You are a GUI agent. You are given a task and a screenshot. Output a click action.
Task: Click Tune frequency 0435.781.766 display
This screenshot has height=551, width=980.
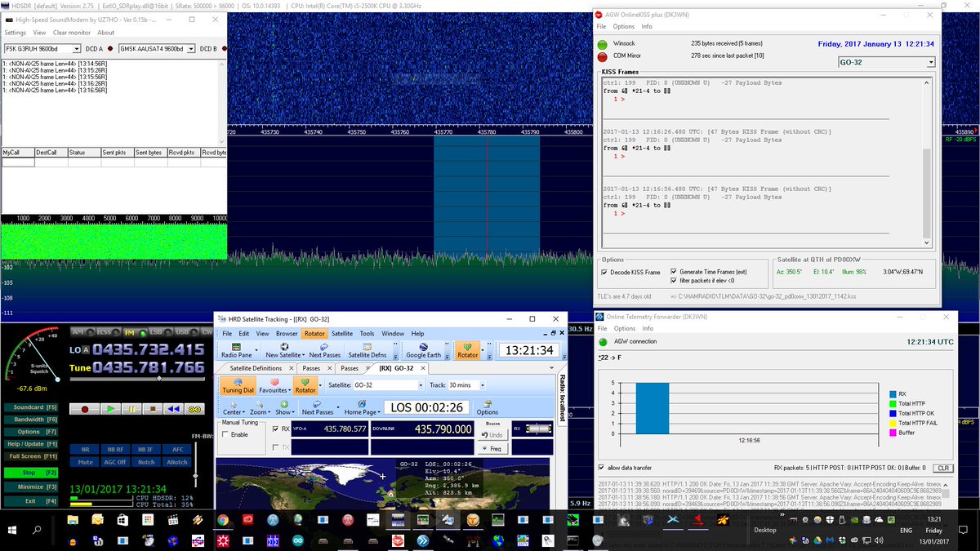click(148, 367)
